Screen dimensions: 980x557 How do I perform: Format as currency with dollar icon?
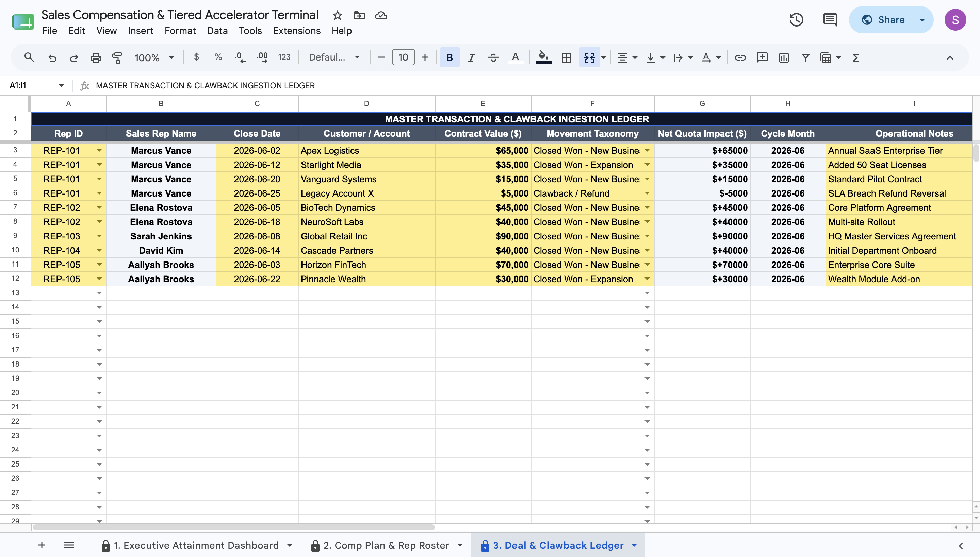[x=196, y=57]
